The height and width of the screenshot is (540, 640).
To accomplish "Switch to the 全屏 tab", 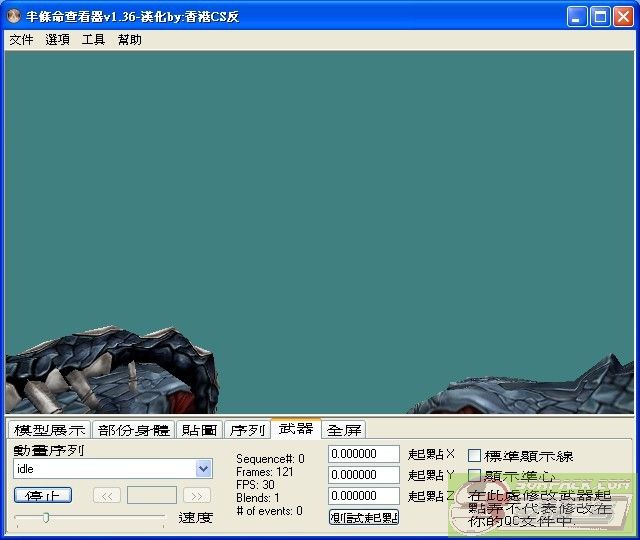I will (x=344, y=430).
